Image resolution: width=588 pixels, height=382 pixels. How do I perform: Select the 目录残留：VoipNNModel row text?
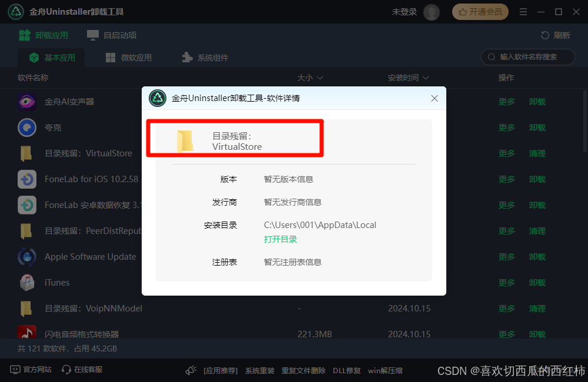[x=93, y=309]
